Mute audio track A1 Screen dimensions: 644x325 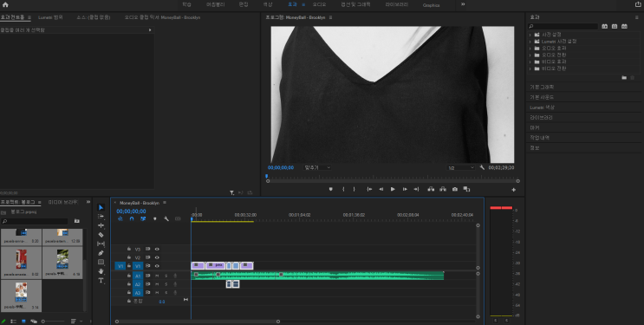[x=157, y=276]
